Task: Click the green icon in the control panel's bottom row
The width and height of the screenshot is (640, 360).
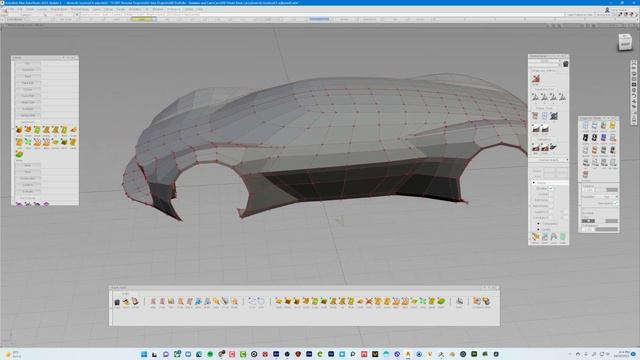Action: coord(563,237)
